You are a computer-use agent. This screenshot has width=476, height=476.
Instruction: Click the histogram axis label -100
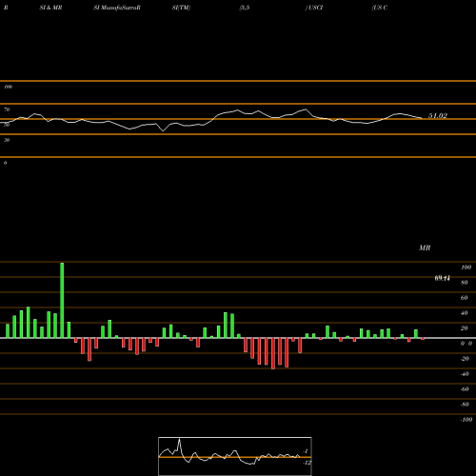click(x=466, y=420)
